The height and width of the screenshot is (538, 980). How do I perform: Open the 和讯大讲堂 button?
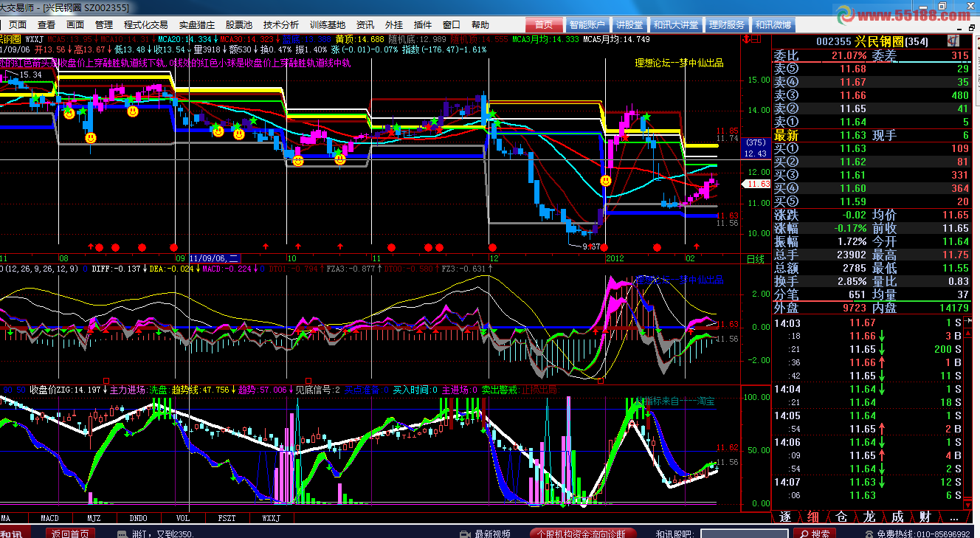[x=676, y=24]
